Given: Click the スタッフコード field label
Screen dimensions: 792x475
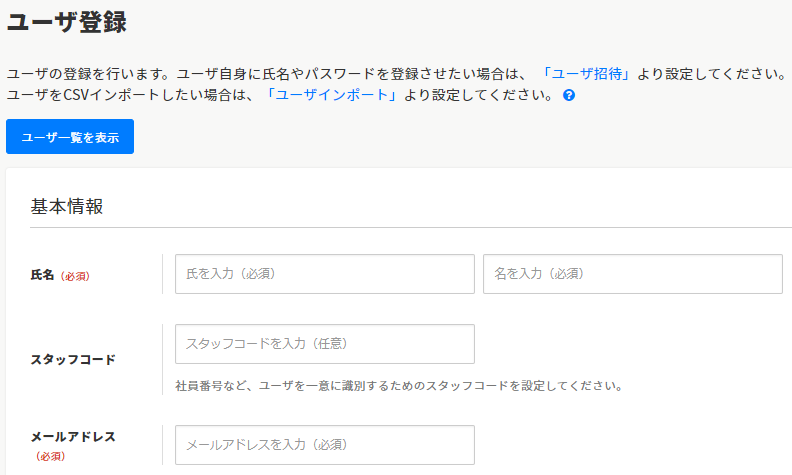Looking at the screenshot, I should coord(73,359).
